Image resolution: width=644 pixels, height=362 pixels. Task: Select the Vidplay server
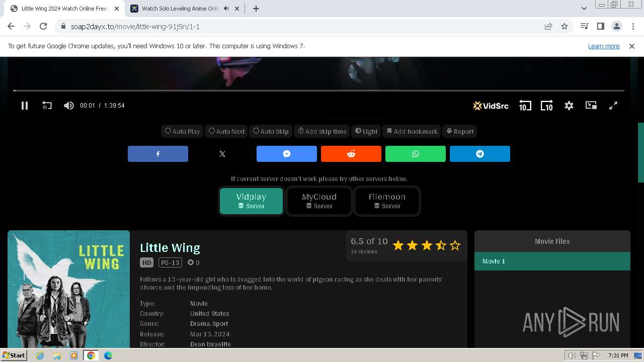point(251,201)
